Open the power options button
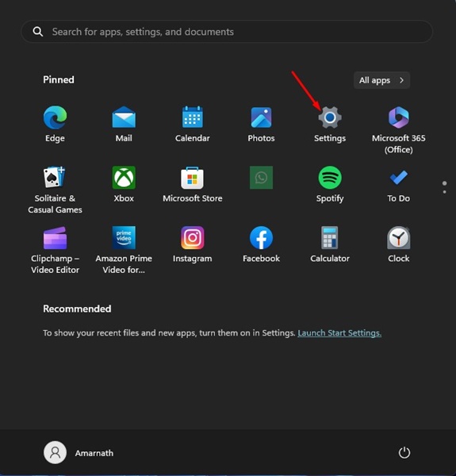This screenshot has height=476, width=456. [x=404, y=453]
